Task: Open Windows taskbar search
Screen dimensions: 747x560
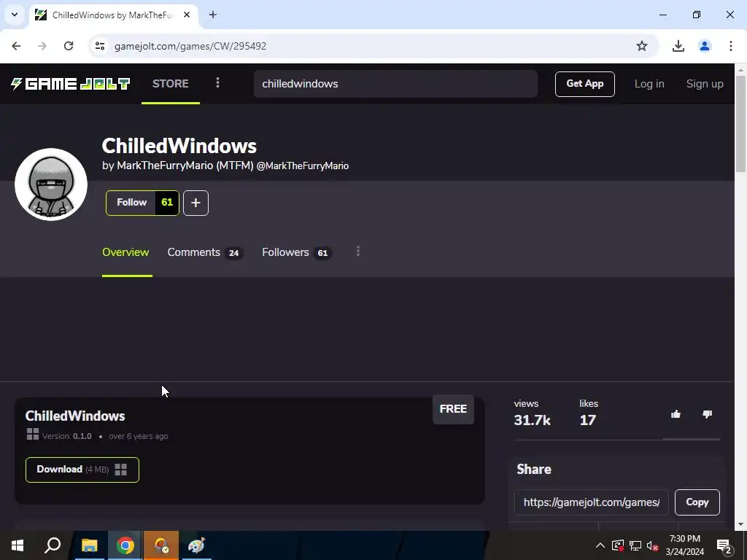Action: point(53,545)
